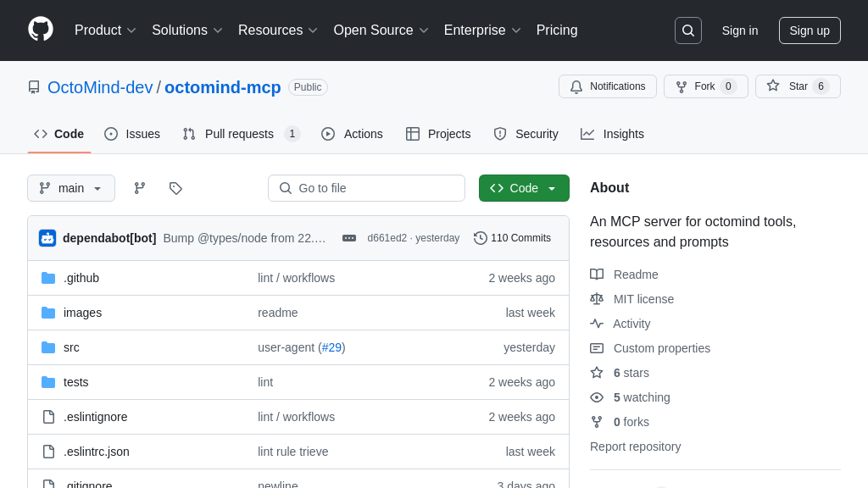This screenshot has width=868, height=488.
Task: Click the Sign in link
Action: (740, 30)
